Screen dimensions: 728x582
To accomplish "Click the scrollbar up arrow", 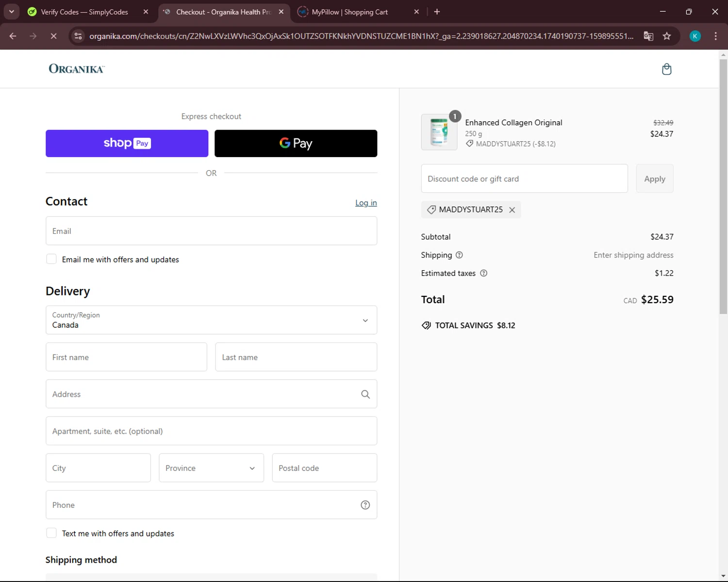I will click(x=723, y=54).
